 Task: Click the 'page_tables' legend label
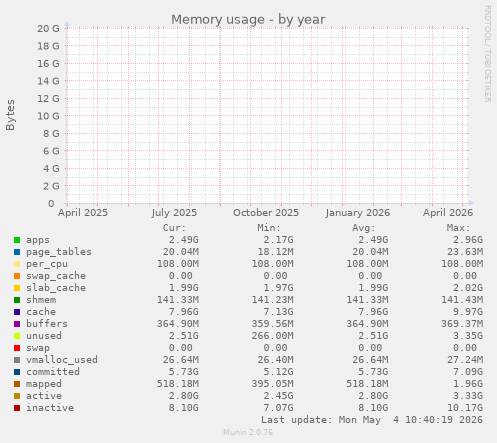tap(59, 252)
